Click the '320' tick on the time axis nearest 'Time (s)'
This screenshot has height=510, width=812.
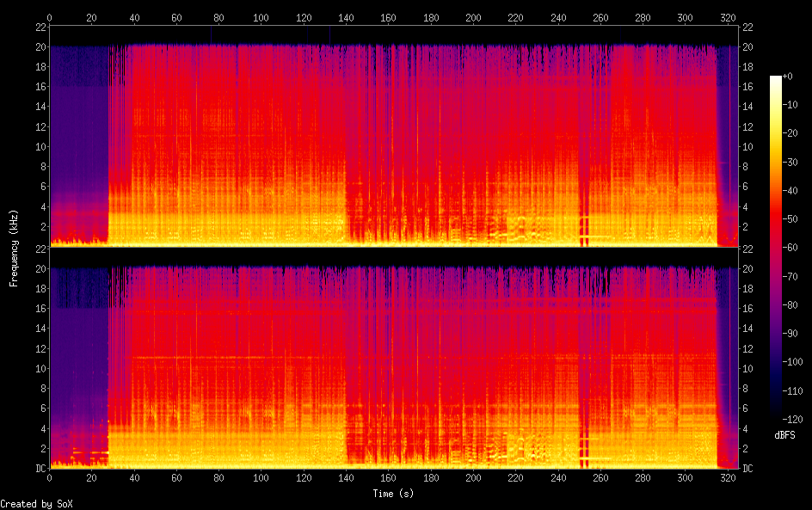(x=728, y=478)
